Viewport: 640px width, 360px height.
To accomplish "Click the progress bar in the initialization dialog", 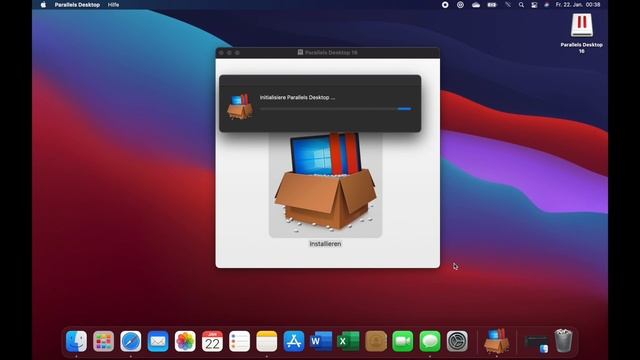I will (x=336, y=109).
